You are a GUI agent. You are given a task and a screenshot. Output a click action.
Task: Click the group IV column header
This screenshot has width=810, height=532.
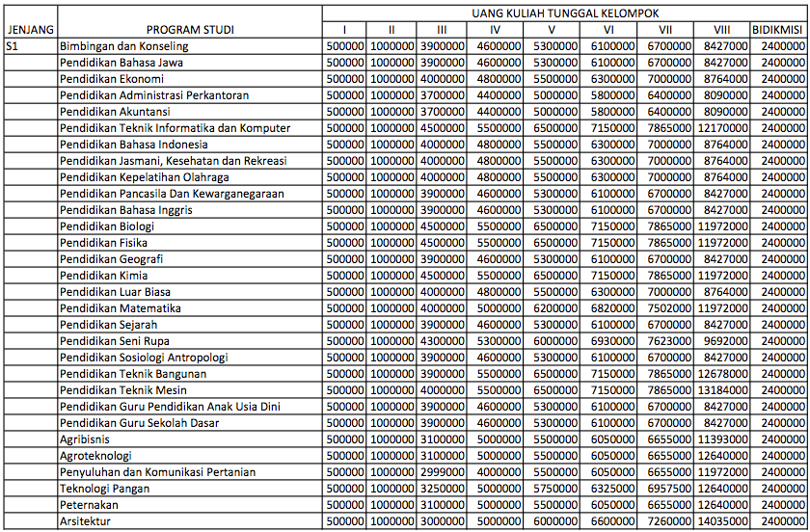[x=495, y=30]
